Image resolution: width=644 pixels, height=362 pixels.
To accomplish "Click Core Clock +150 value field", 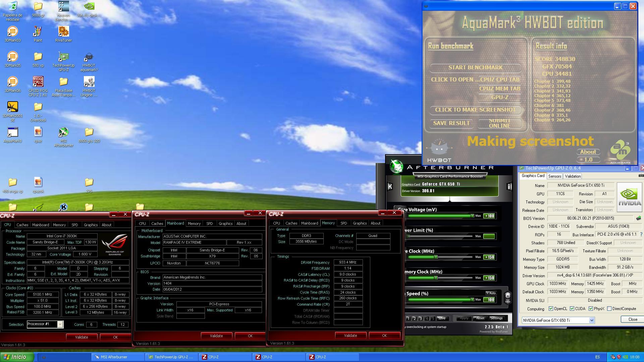I will tap(489, 257).
